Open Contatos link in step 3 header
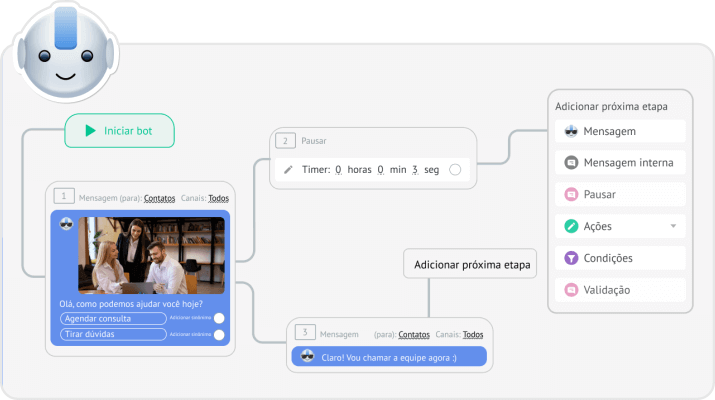Viewport: 715px width, 400px height. click(x=414, y=335)
